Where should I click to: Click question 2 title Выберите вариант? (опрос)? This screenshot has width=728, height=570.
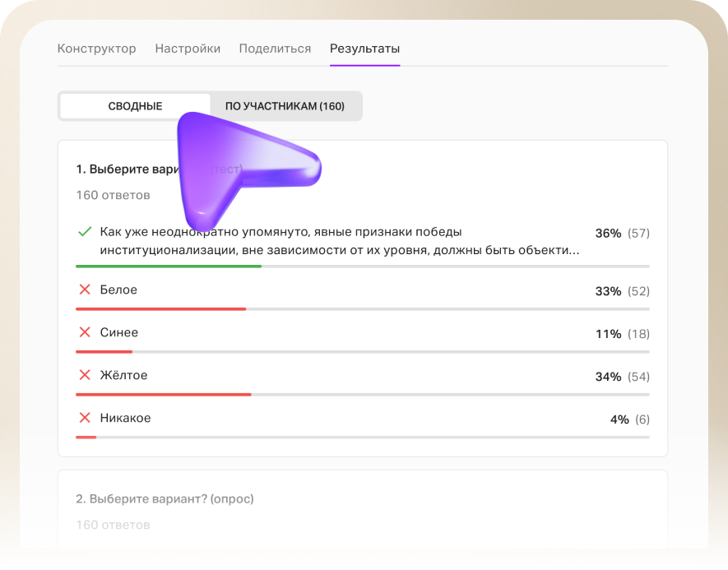pos(165,498)
